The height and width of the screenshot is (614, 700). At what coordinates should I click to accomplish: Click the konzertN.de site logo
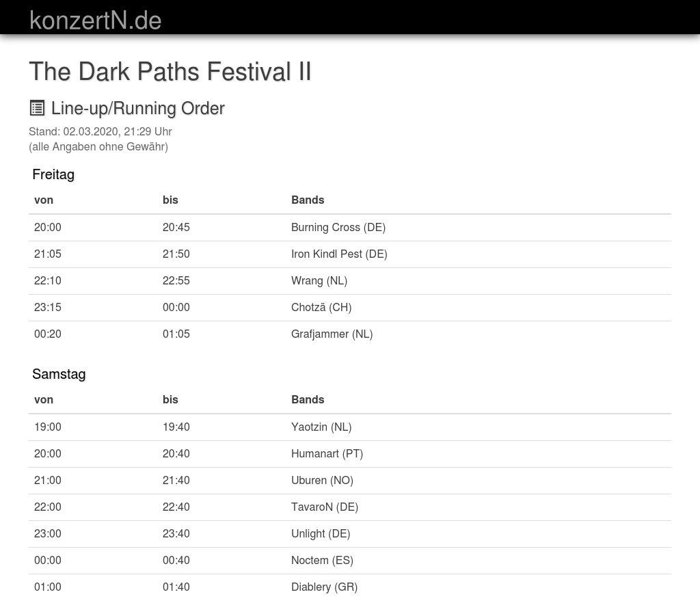(x=96, y=21)
